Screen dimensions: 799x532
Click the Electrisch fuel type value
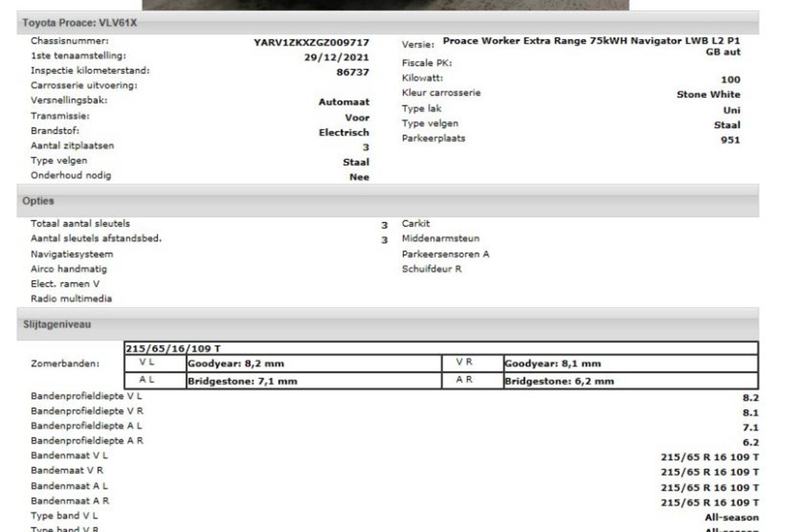tap(344, 132)
